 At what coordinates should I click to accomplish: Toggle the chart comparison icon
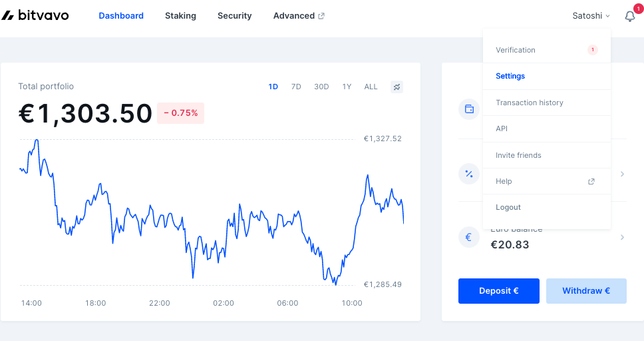(397, 87)
